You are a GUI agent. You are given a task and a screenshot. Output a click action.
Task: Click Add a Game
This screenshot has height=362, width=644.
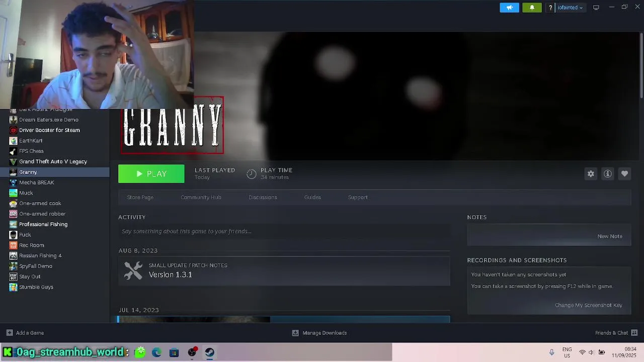[25, 333]
